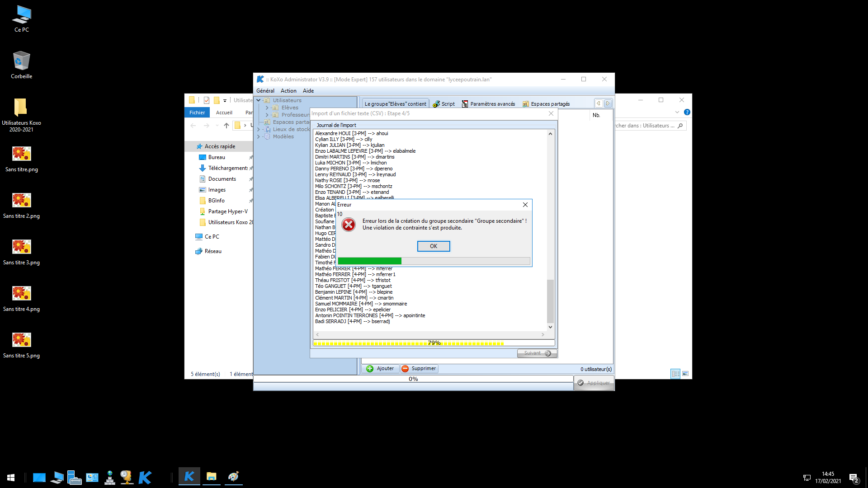
Task: Open the Windows Start menu
Action: [x=11, y=477]
